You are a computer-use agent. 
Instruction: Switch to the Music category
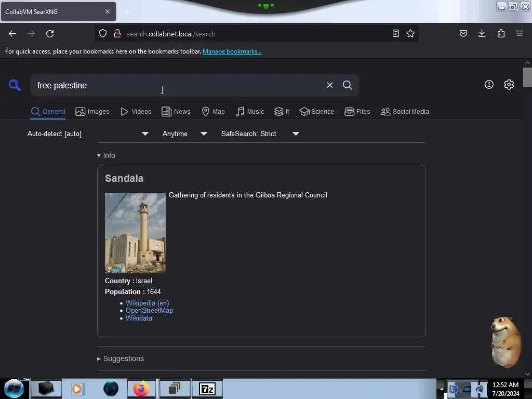coord(250,112)
